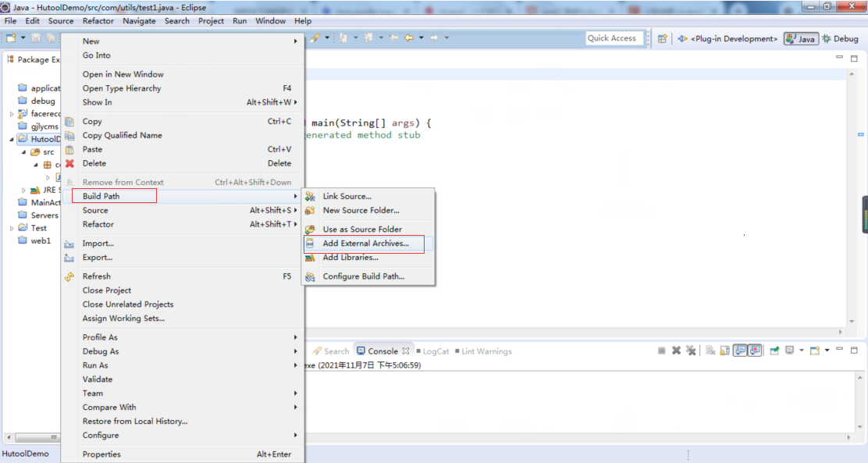Switch to the Debug perspective
Screen dimensions: 868x463
point(841,39)
